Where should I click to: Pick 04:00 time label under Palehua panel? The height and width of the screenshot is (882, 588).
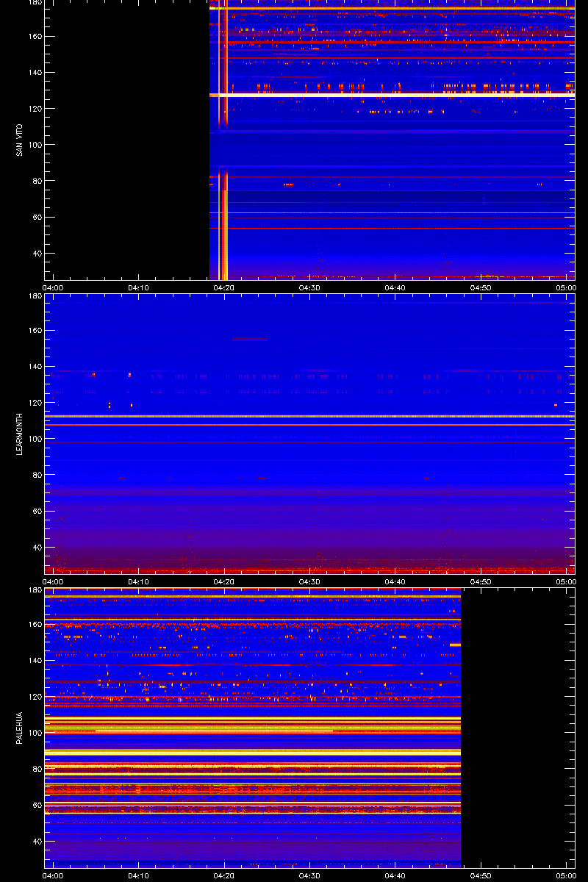(x=53, y=875)
